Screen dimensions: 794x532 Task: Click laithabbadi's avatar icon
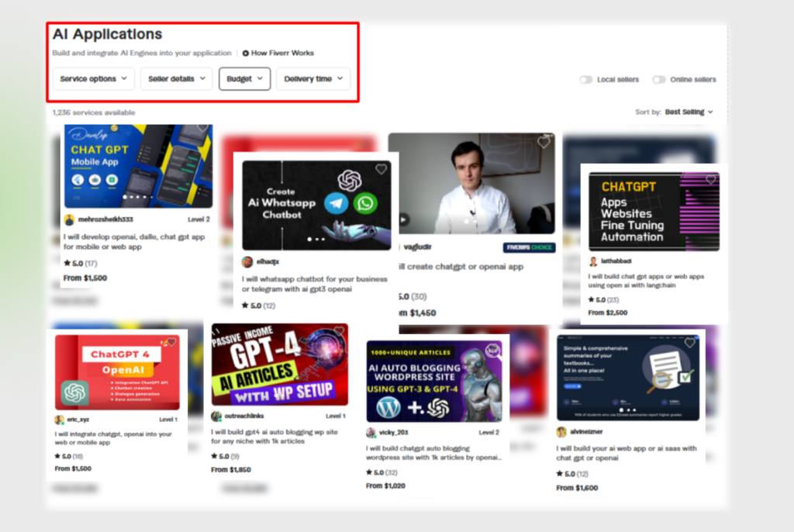[593, 261]
